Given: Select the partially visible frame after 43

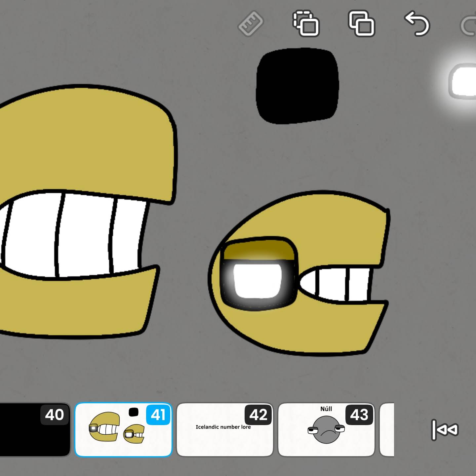Looking at the screenshot, I should [387, 430].
